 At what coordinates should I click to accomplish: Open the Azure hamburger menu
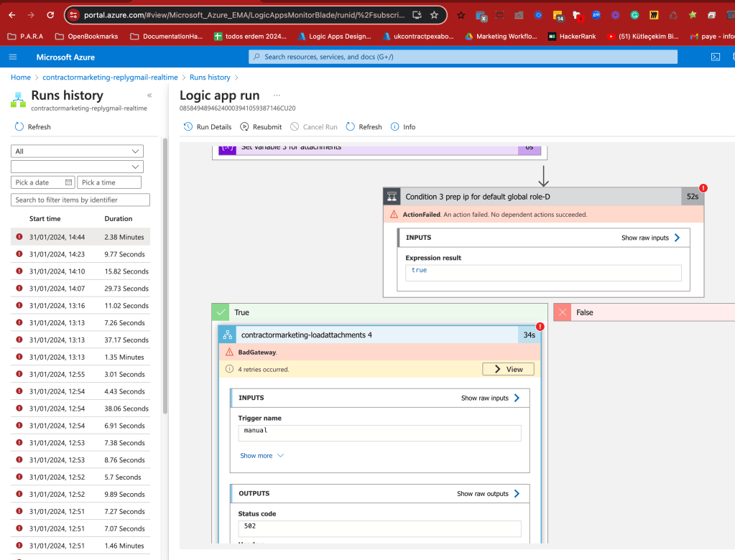click(13, 57)
